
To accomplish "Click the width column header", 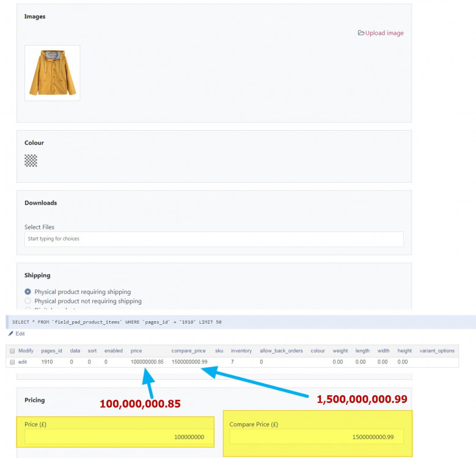I will click(x=383, y=351).
